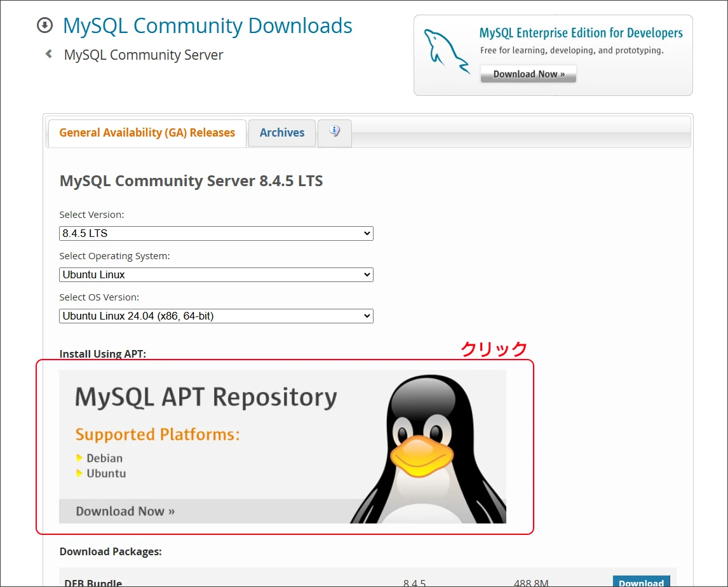
Task: Click the Supported Platforms text
Action: pyautogui.click(x=158, y=435)
